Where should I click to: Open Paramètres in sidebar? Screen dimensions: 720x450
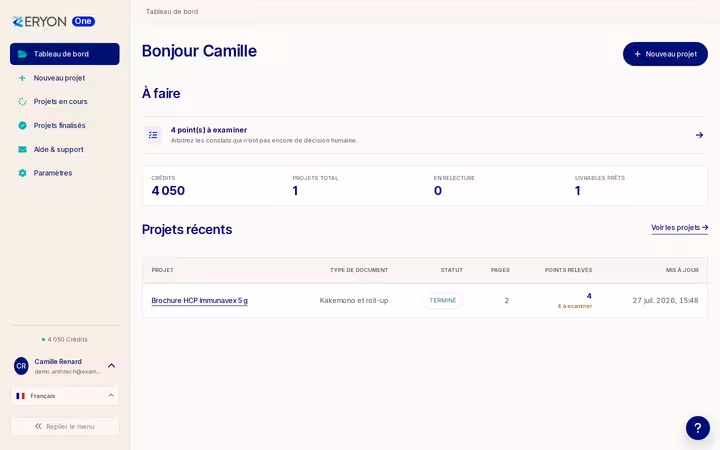pyautogui.click(x=65, y=173)
